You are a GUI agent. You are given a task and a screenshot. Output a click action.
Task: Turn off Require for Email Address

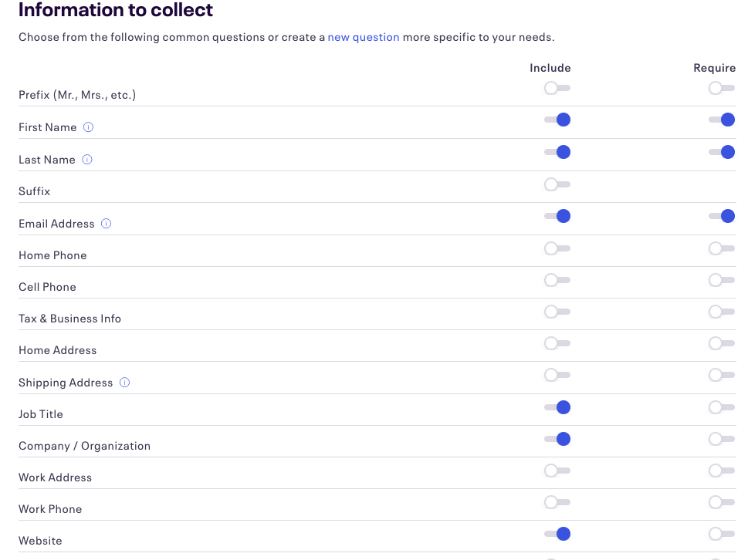pyautogui.click(x=721, y=216)
